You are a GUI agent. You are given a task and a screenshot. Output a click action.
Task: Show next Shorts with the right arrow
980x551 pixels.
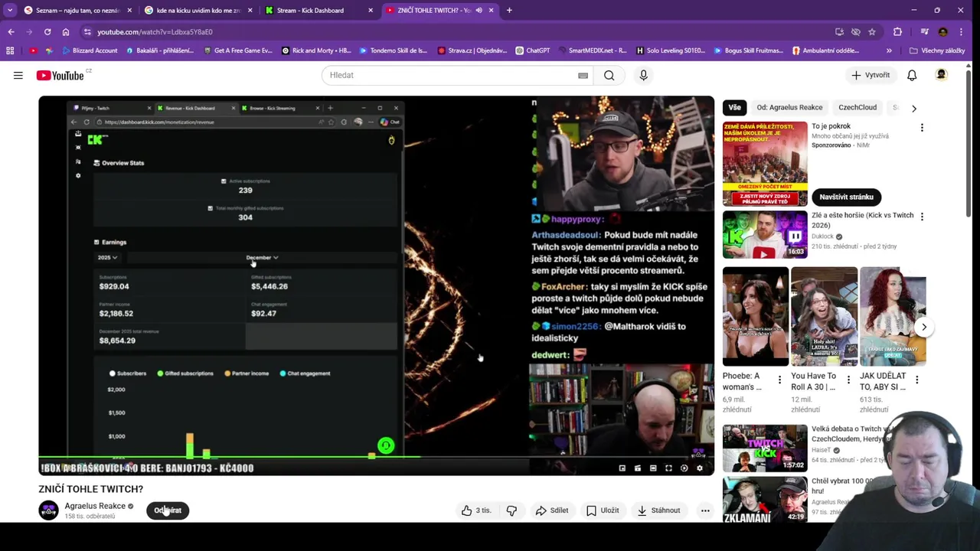[924, 327]
